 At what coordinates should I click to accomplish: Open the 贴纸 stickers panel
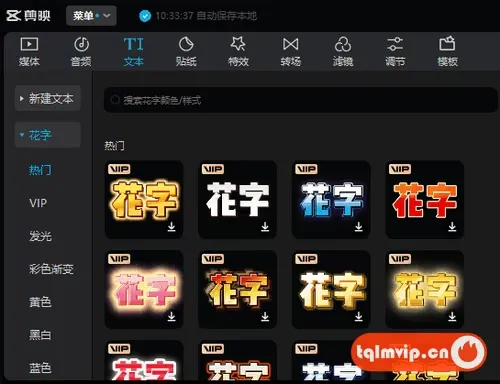[x=186, y=52]
